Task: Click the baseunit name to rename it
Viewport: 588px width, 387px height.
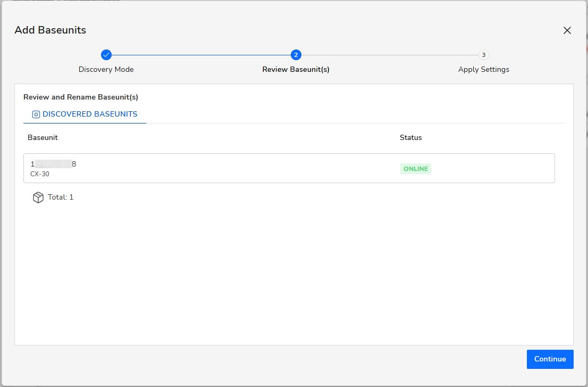Action: pos(53,164)
